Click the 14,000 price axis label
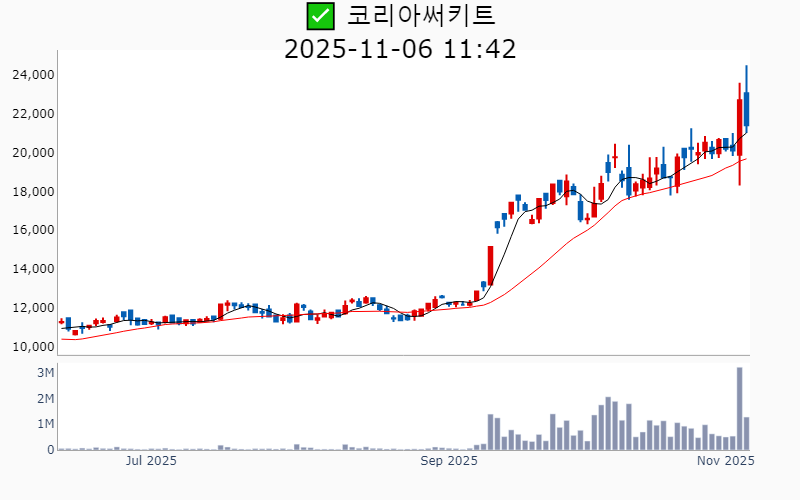 coord(33,269)
